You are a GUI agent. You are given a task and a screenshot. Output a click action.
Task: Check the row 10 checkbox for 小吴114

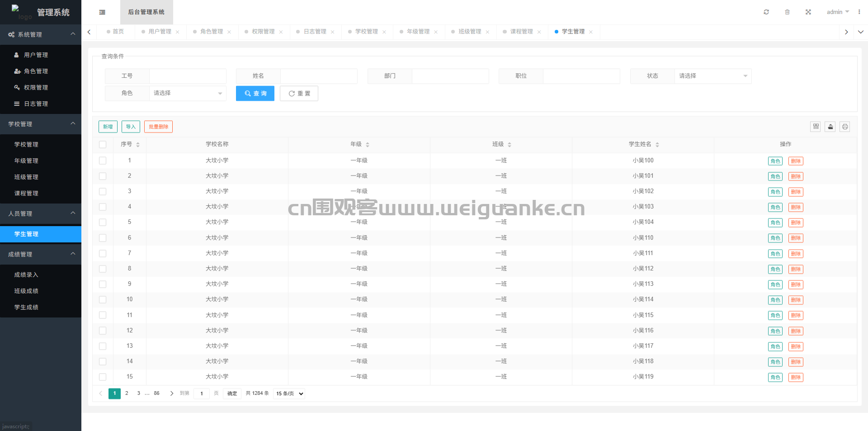[x=103, y=299]
